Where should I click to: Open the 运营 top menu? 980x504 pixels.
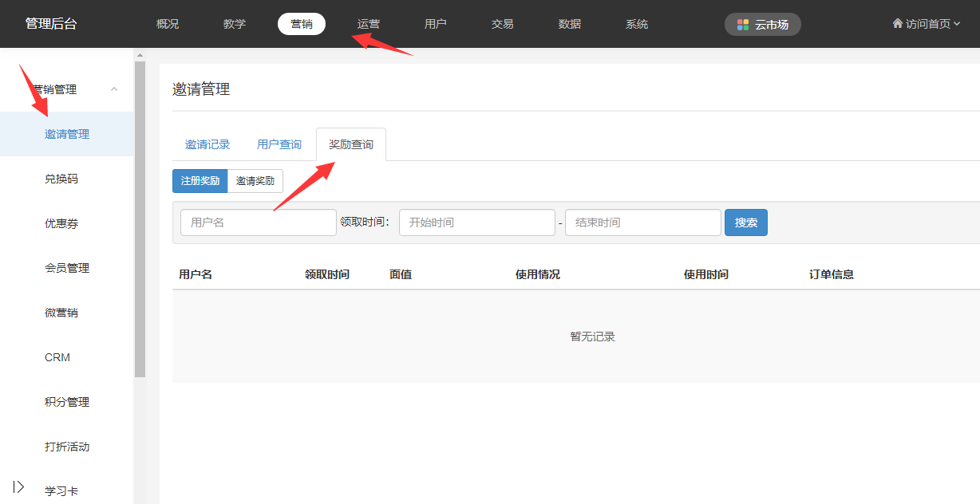369,24
